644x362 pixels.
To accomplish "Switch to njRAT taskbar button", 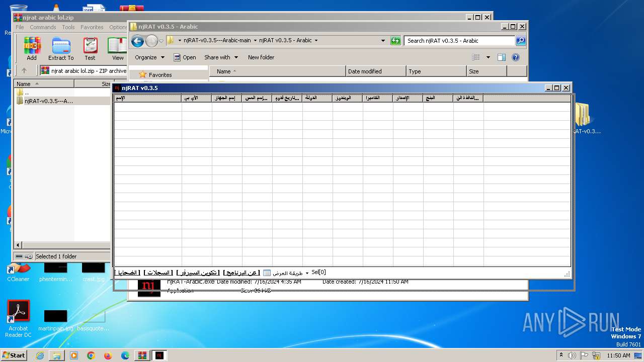I will [159, 355].
